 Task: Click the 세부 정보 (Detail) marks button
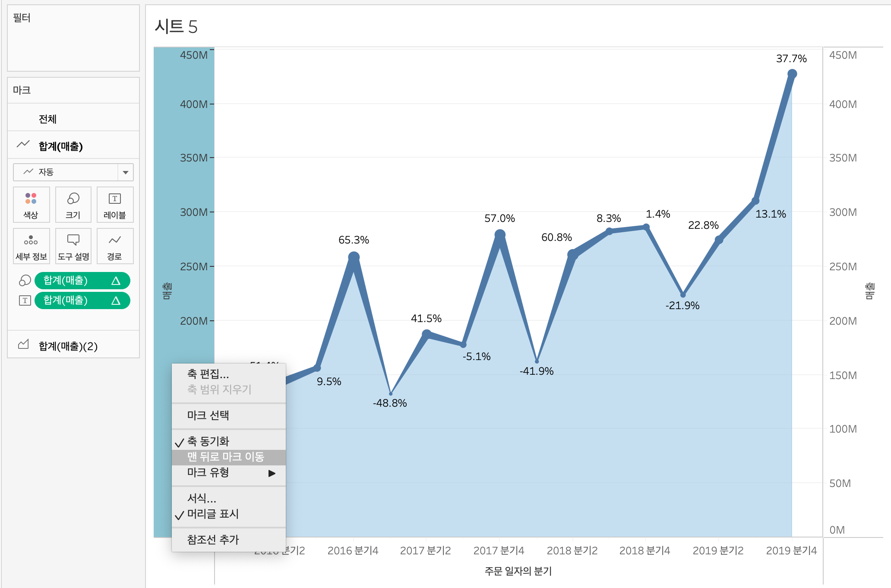point(31,246)
